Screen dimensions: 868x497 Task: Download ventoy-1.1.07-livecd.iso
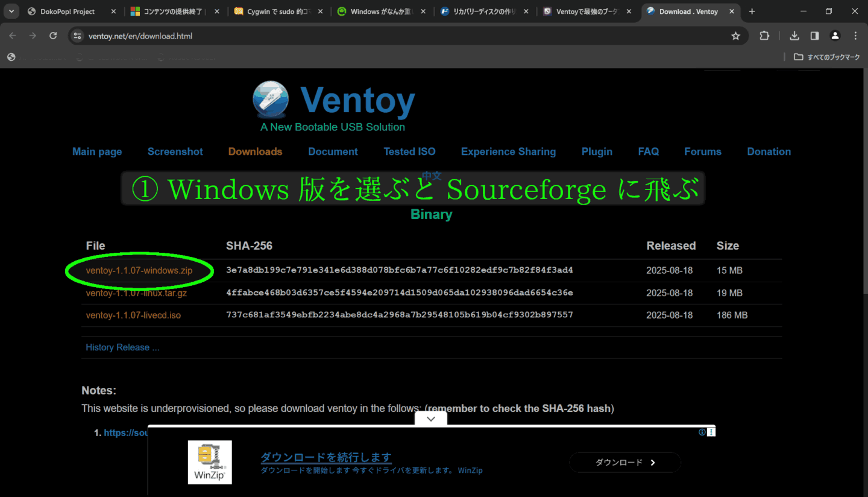[x=133, y=315]
